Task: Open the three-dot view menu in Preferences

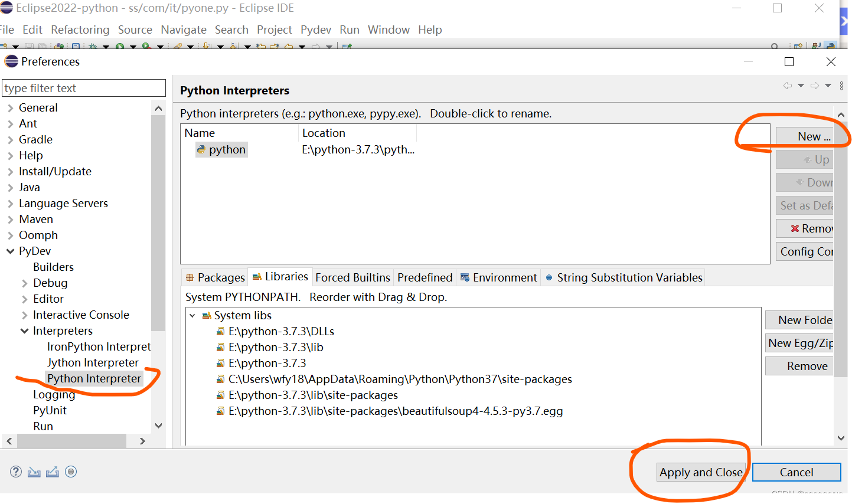Action: pos(841,86)
